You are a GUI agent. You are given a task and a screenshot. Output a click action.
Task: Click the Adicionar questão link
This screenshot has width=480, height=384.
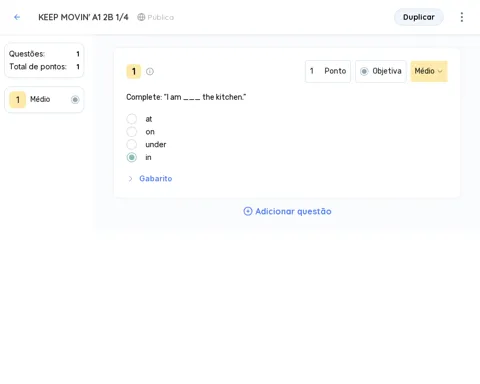click(x=287, y=211)
